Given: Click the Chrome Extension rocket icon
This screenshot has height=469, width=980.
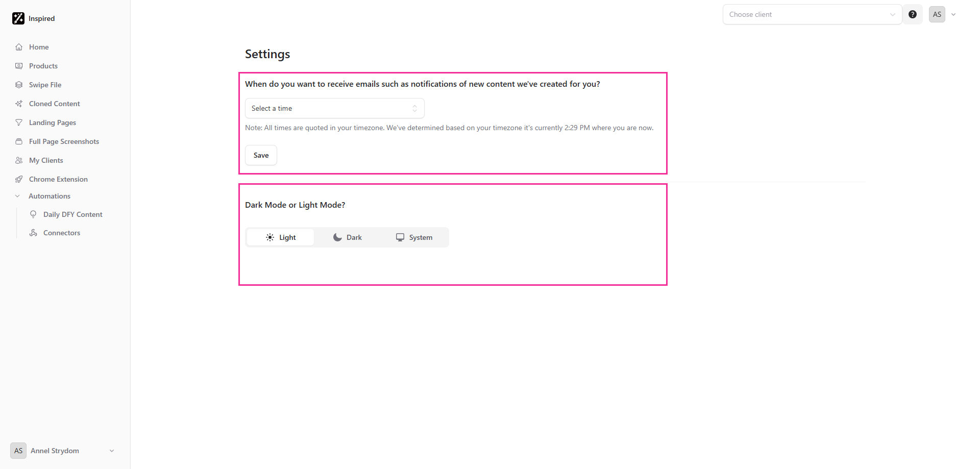Looking at the screenshot, I should (x=19, y=179).
